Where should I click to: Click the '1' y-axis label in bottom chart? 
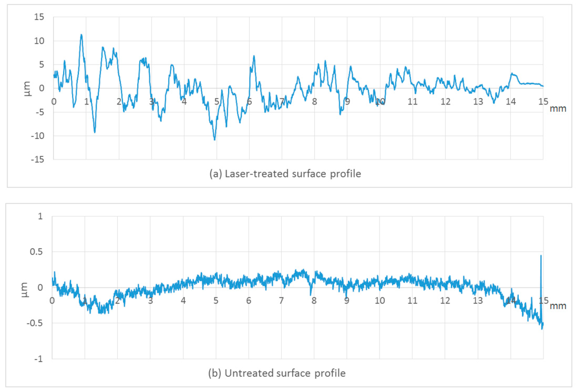pyautogui.click(x=40, y=216)
